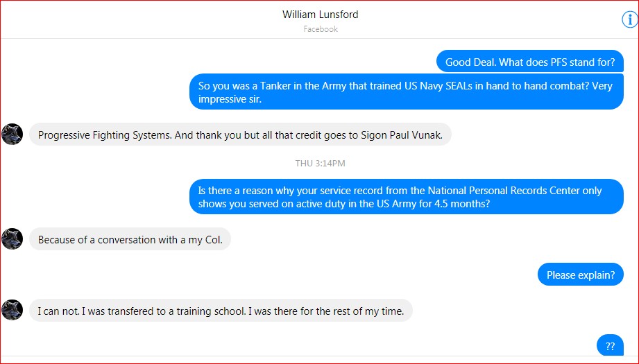Image resolution: width=639 pixels, height=364 pixels.
Task: Click the THU 3:14PM timestamp
Action: 320,164
